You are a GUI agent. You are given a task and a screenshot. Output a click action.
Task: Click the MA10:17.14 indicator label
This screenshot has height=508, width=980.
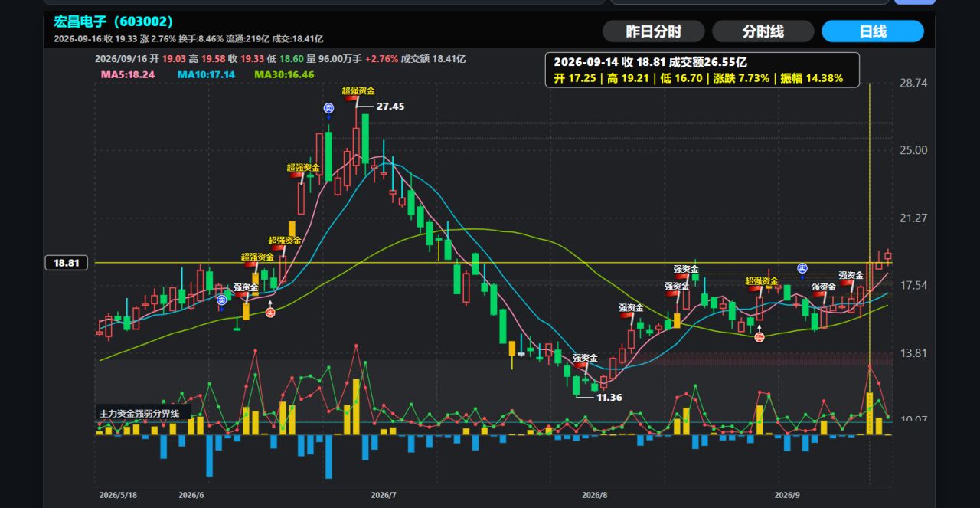(x=206, y=74)
